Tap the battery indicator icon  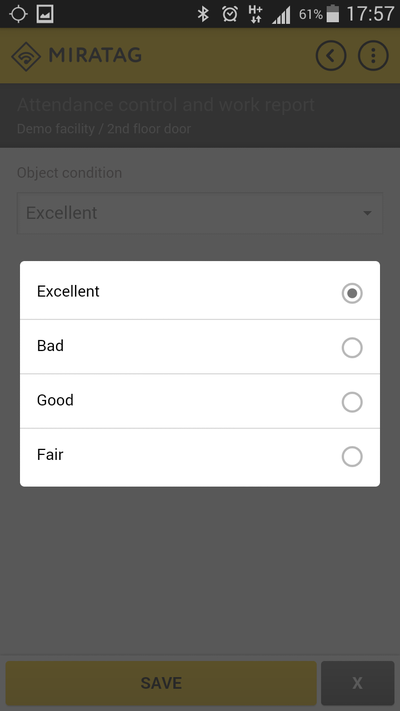click(333, 14)
